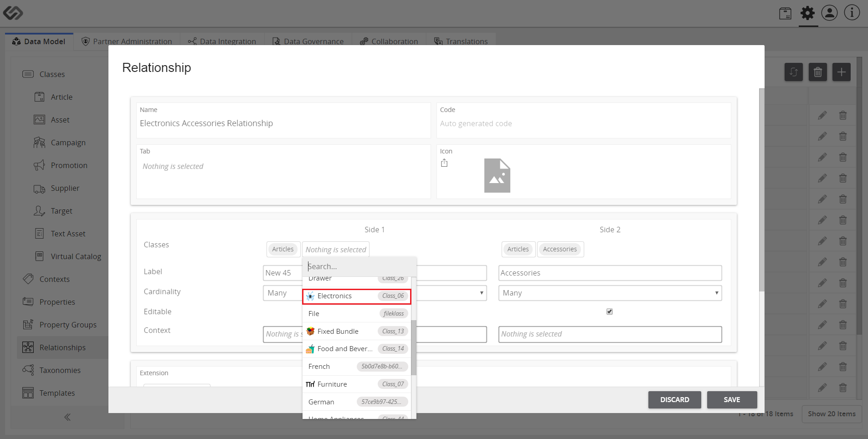Toggle the Side 2 Editable checkbox
Viewport: 868px width, 439px height.
610,311
